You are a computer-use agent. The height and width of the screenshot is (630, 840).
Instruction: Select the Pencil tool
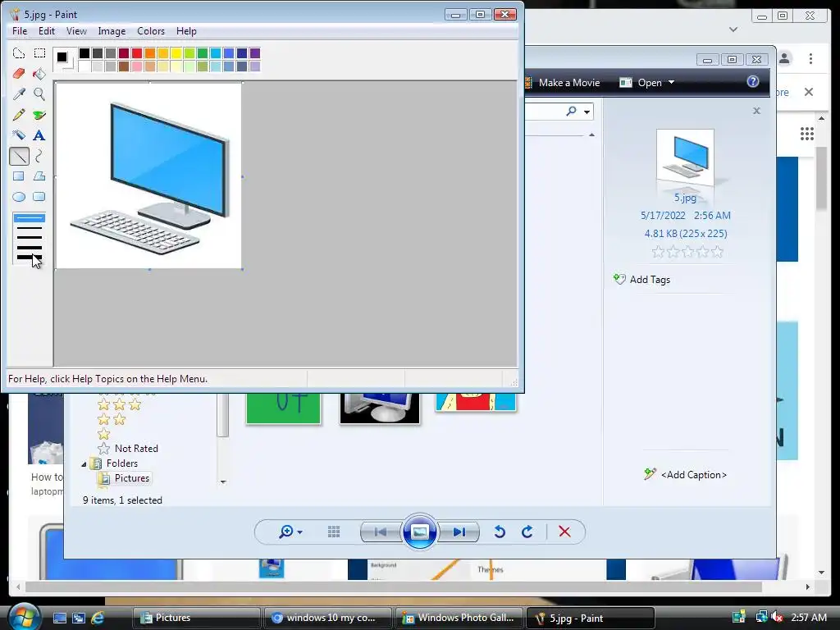(19, 115)
